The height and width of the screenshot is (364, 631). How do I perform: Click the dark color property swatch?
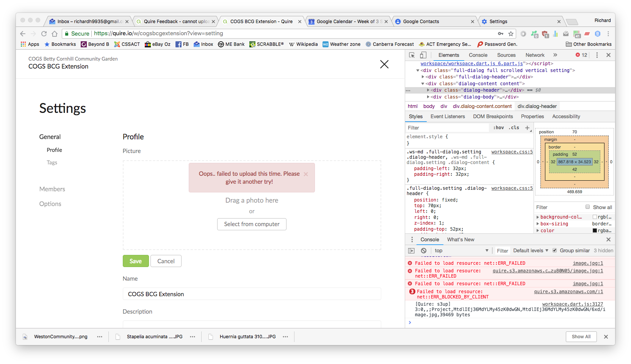(595, 230)
